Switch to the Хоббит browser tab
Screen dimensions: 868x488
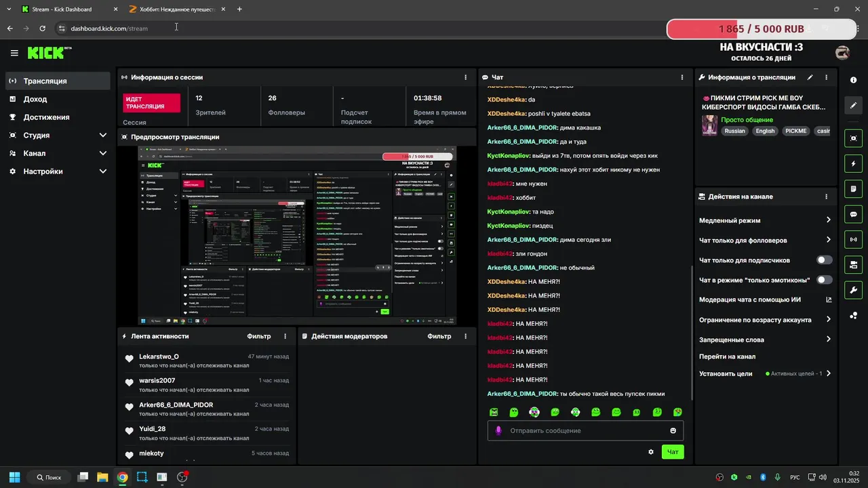[178, 9]
